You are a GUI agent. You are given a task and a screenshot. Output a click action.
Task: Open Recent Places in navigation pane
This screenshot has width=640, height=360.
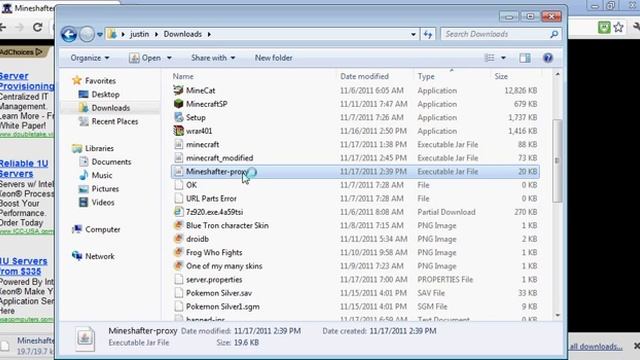(x=114, y=121)
